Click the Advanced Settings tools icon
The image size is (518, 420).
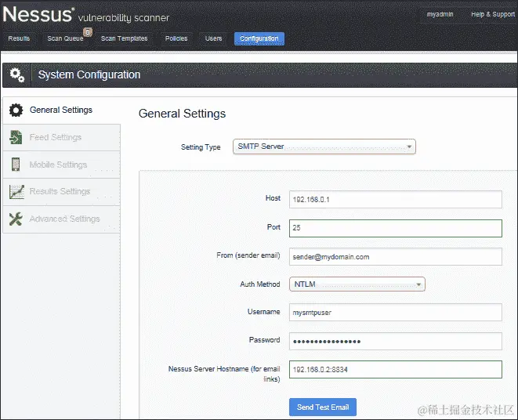tap(16, 219)
